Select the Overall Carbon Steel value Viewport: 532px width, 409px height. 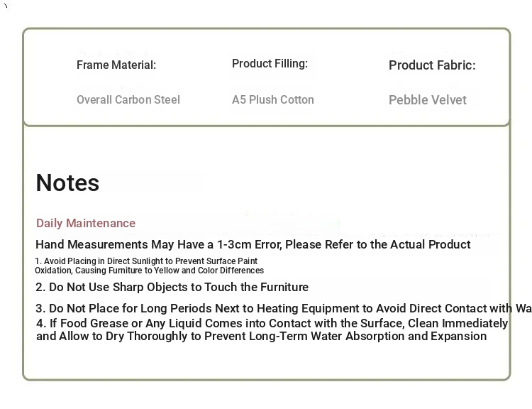point(128,99)
